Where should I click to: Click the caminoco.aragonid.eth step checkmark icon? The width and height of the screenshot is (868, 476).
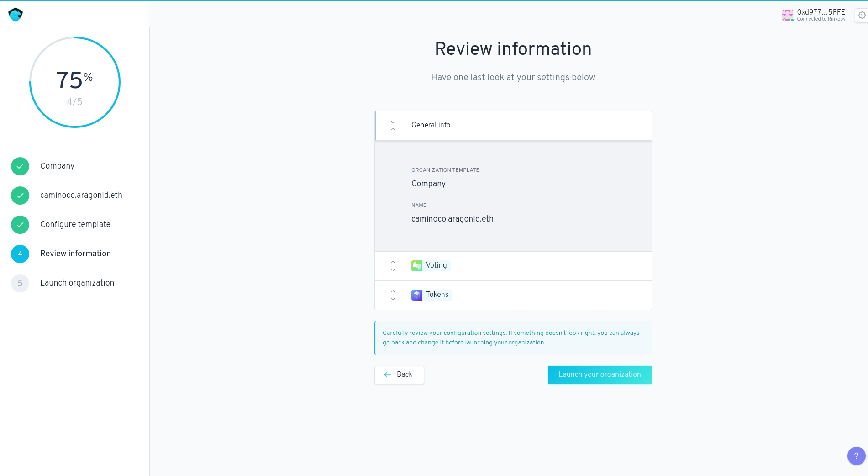point(20,196)
